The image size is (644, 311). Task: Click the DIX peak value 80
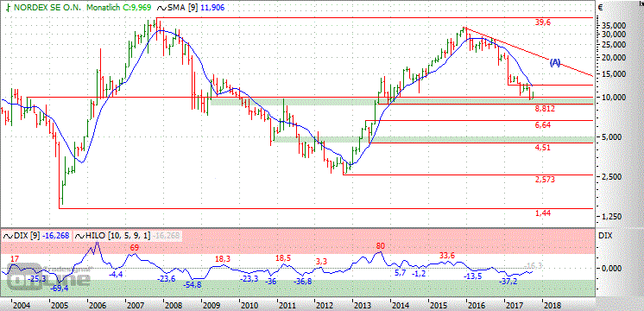point(381,246)
